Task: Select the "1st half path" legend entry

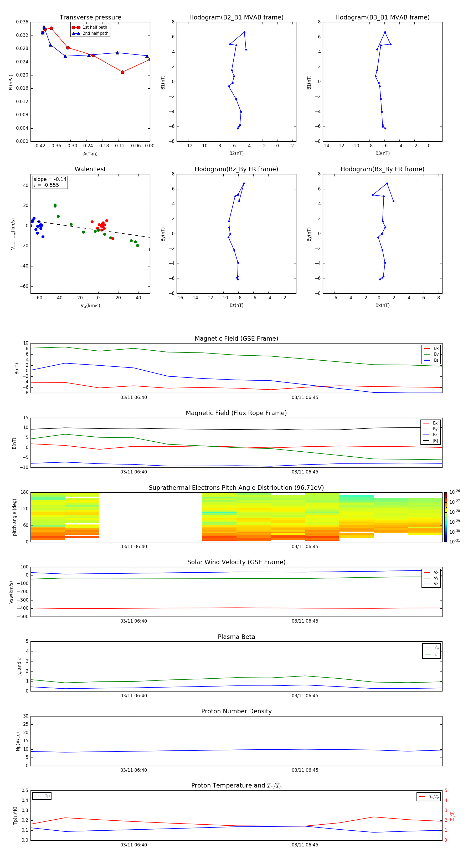Action: [90, 27]
